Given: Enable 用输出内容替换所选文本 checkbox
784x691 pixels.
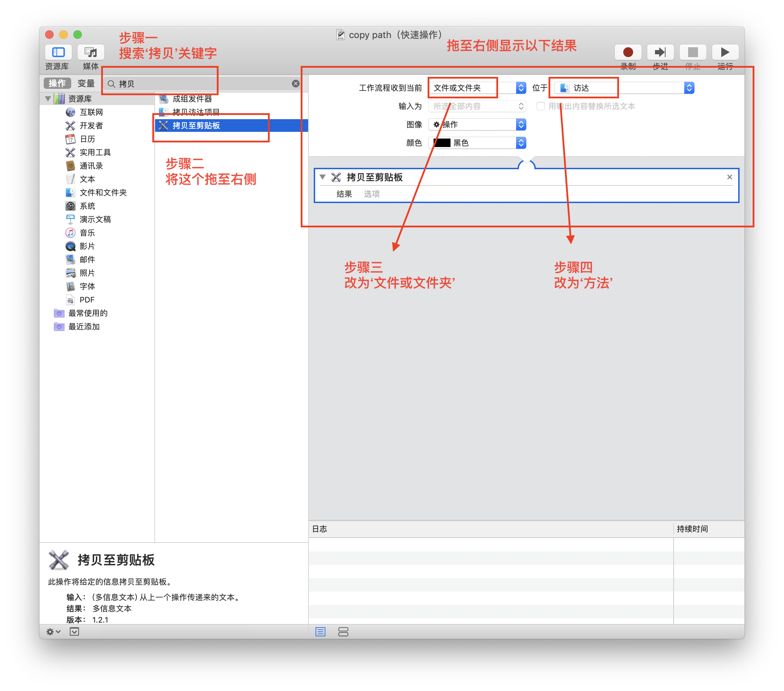Looking at the screenshot, I should pyautogui.click(x=540, y=106).
